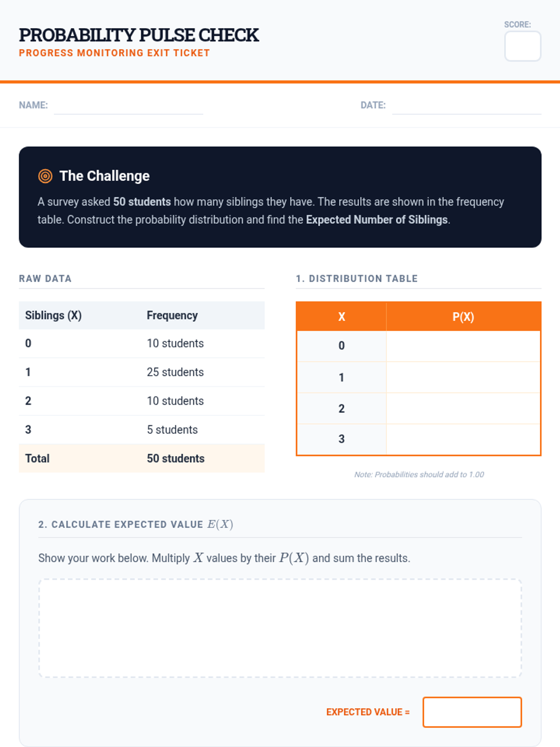Screen dimensions: 560x747
Task: Click the dashed show-your-work area
Action: (280, 628)
